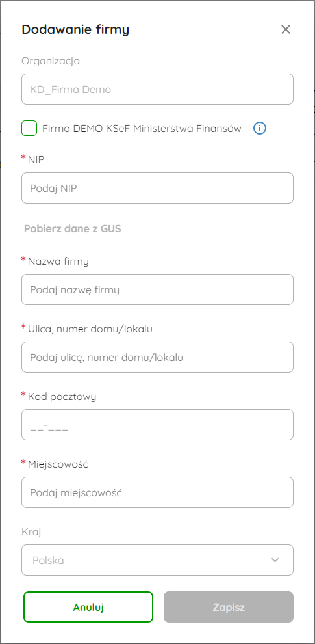The image size is (315, 644).
Task: Click the 'Firma DEMO KSeF Ministerstwa Finansów' label text
Action: click(x=142, y=129)
